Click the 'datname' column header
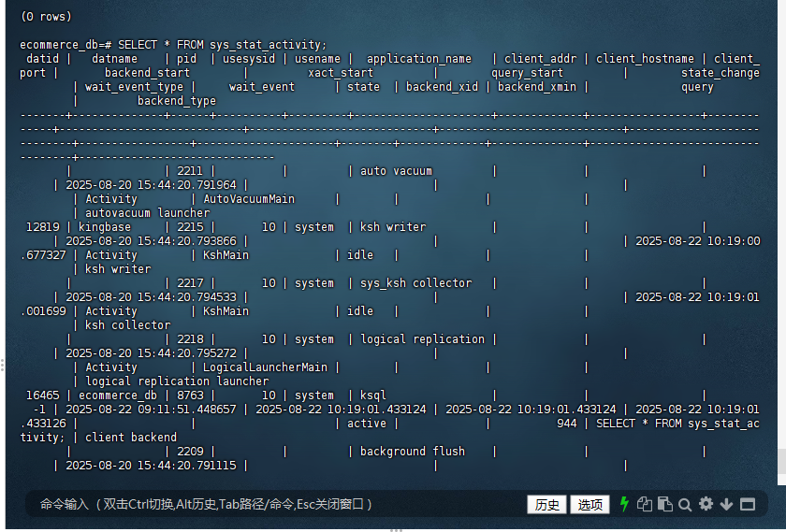 [x=114, y=59]
